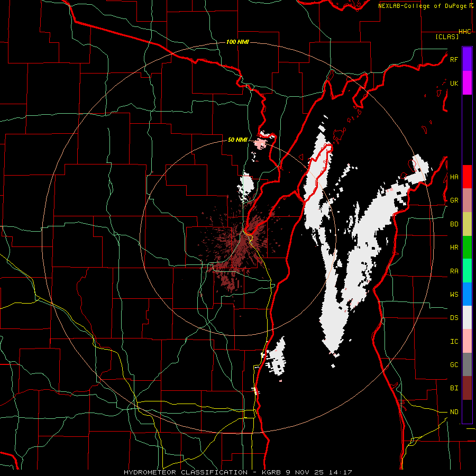The height and width of the screenshot is (476, 476).
Task: Click the 'WS' legend label
Action: [454, 295]
